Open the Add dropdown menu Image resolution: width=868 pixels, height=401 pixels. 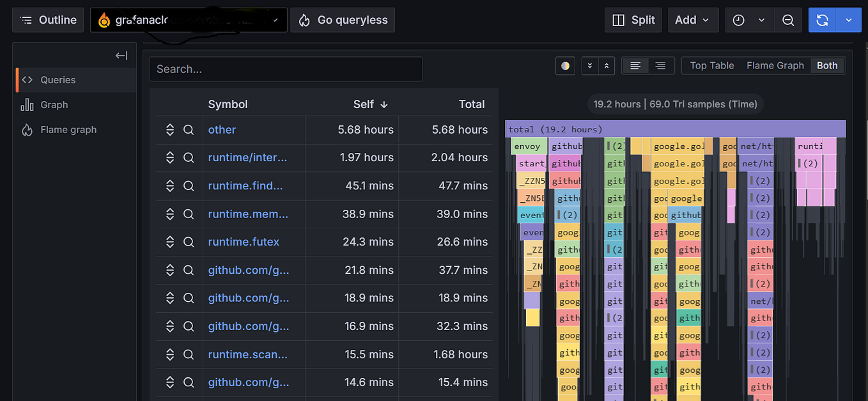(x=693, y=20)
